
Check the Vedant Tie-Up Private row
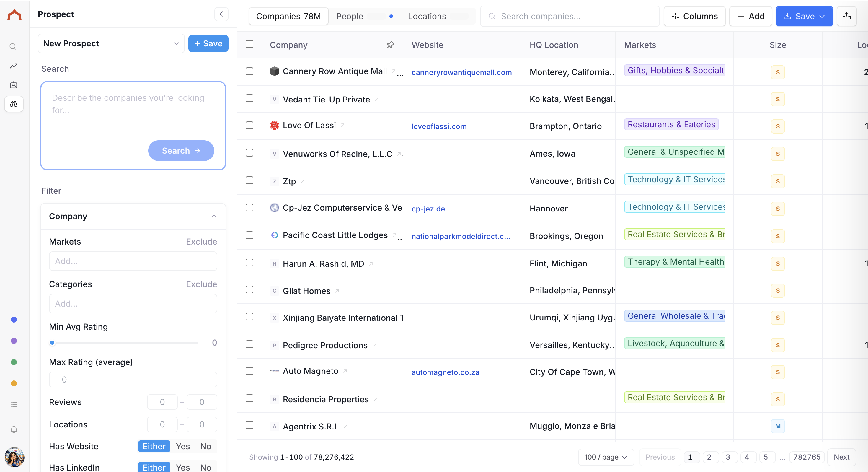(249, 98)
